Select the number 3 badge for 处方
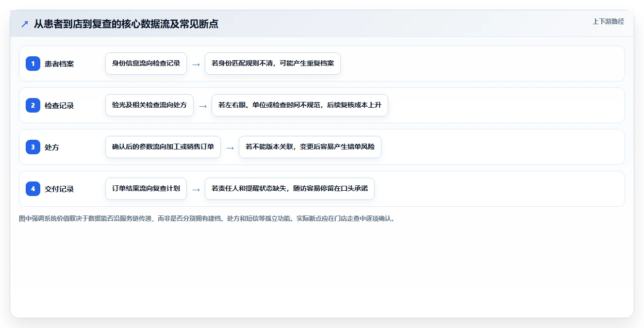 point(33,147)
